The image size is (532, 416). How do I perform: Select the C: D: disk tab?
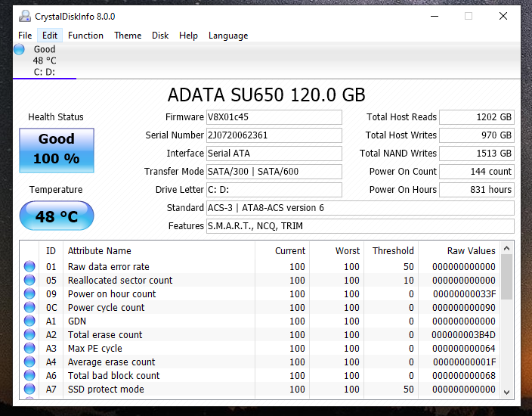45,61
